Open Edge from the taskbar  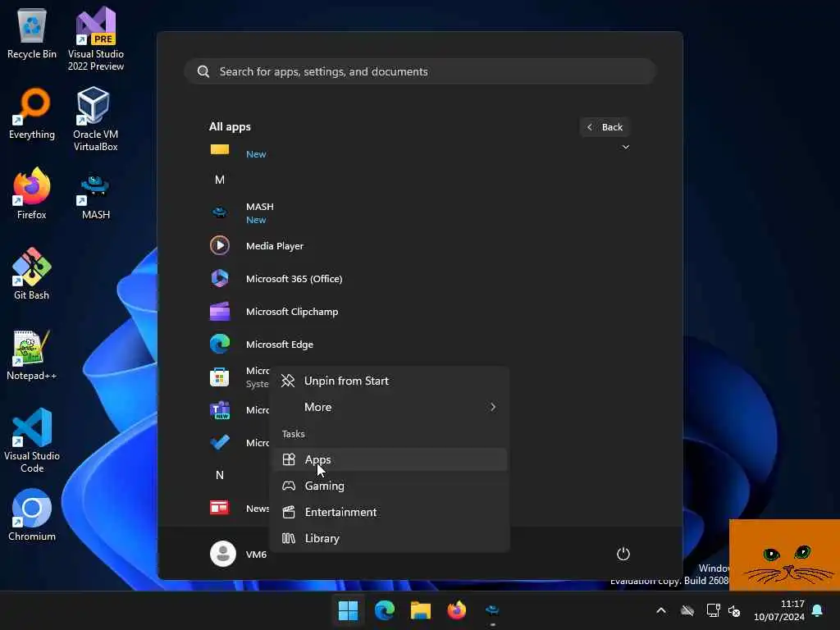(385, 610)
